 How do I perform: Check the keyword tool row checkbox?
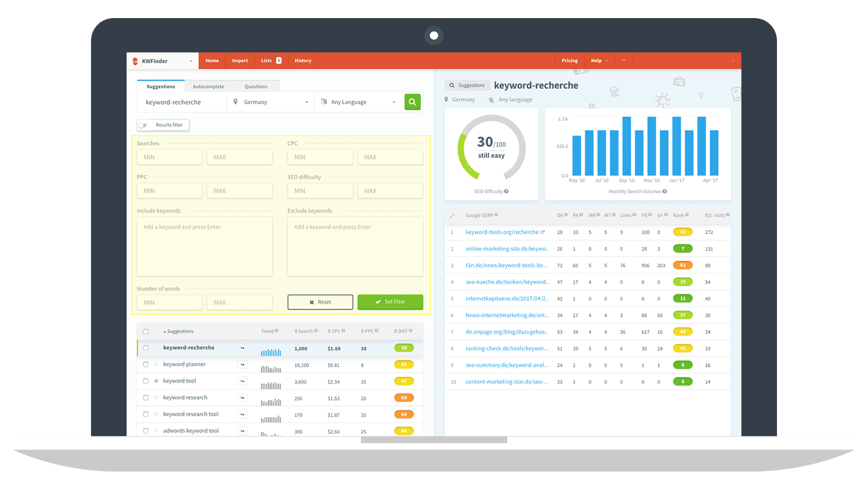pyautogui.click(x=146, y=381)
